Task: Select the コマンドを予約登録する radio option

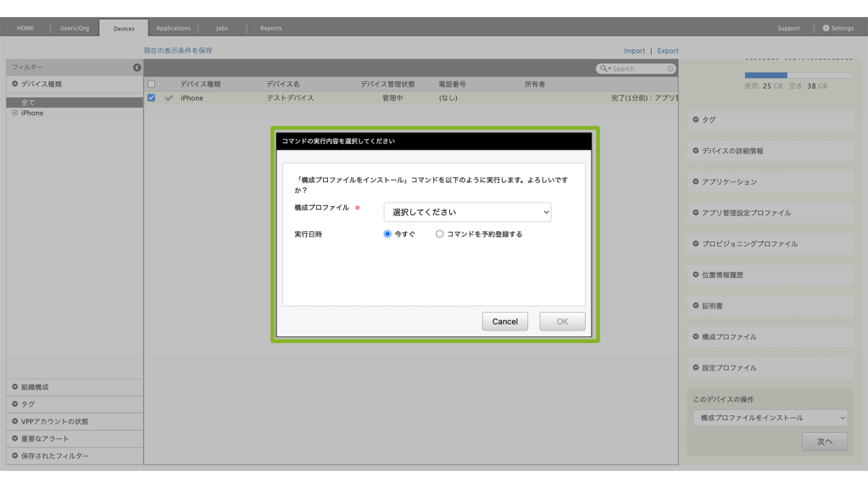Action: (x=439, y=234)
